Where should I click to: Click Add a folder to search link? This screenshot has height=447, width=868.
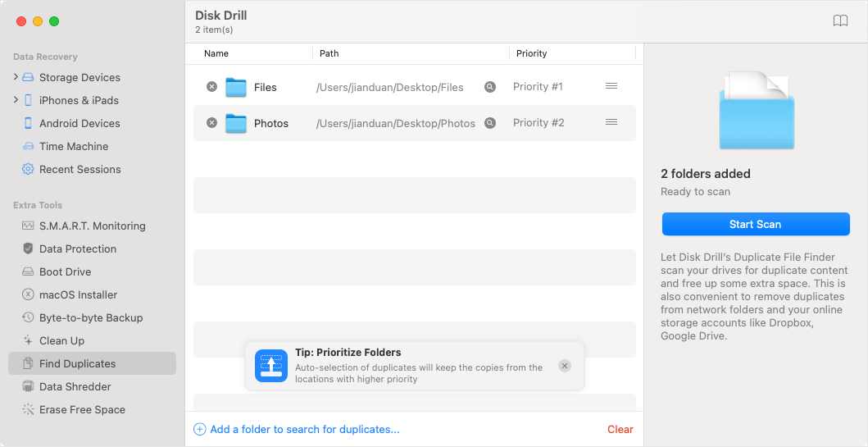[305, 429]
